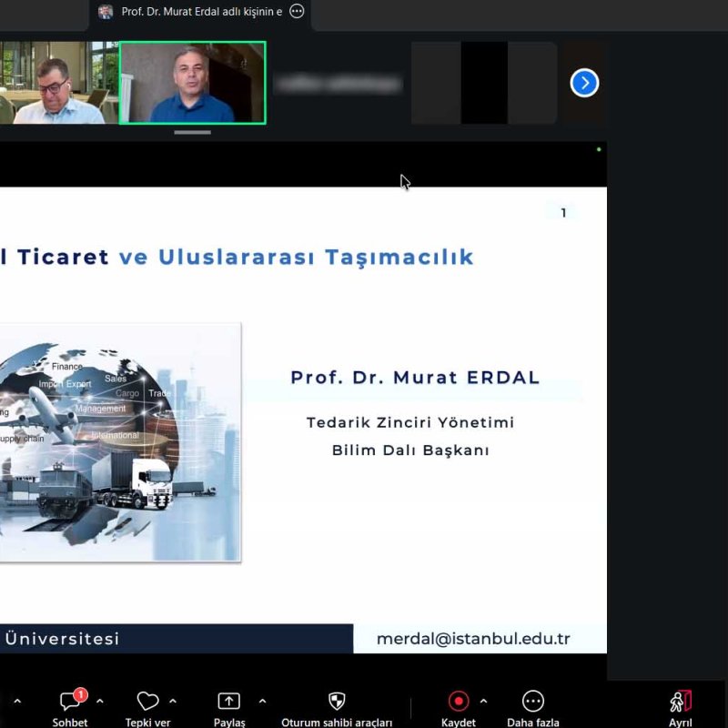728x728 pixels.
Task: Click the name "Prof. Dr. Murat ERDAL" on the slide
Action: coord(415,378)
